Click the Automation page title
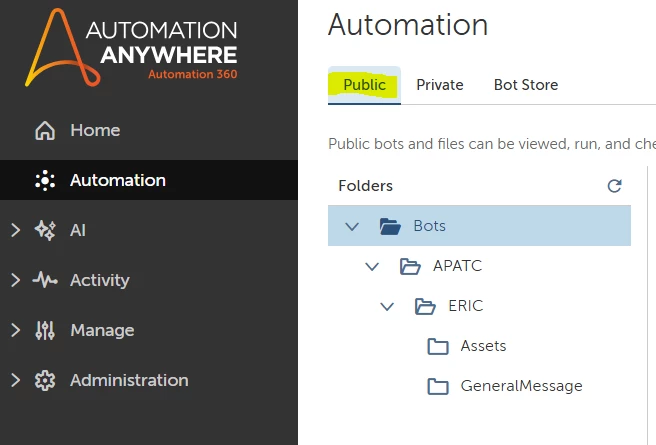Screen dimensions: 656x445 [x=408, y=25]
